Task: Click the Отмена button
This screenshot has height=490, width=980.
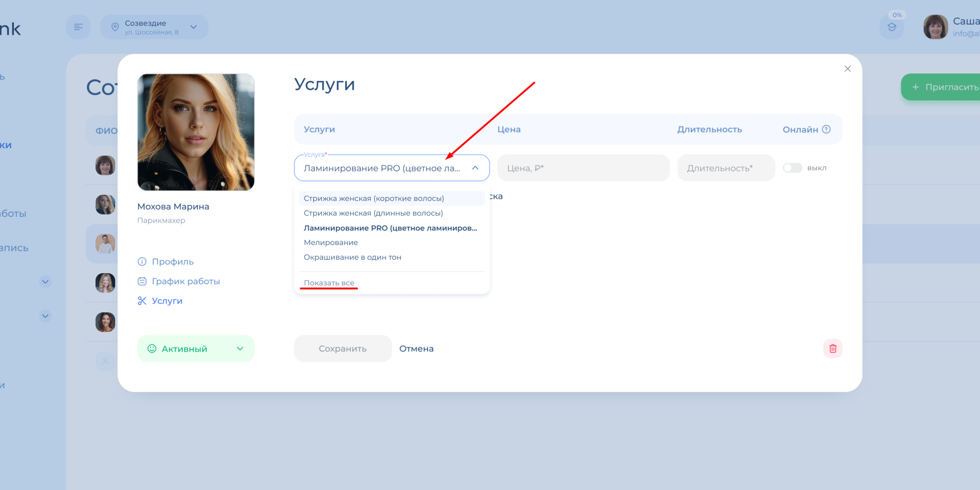Action: tap(416, 349)
